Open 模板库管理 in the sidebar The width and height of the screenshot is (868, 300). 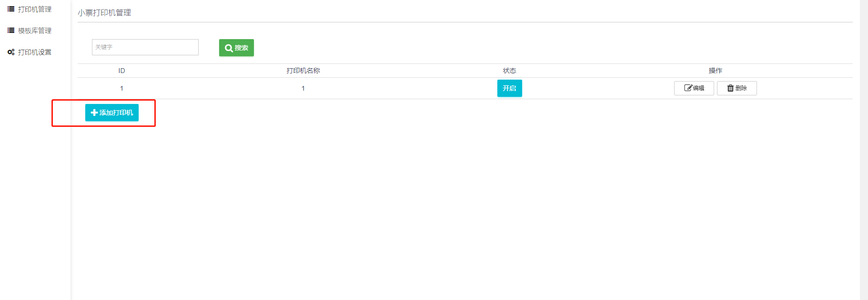[x=34, y=31]
